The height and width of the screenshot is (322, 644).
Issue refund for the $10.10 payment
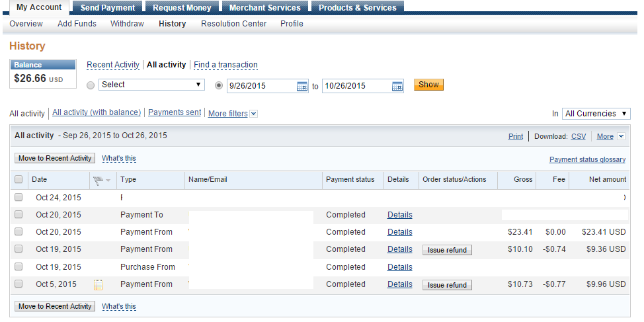click(447, 250)
